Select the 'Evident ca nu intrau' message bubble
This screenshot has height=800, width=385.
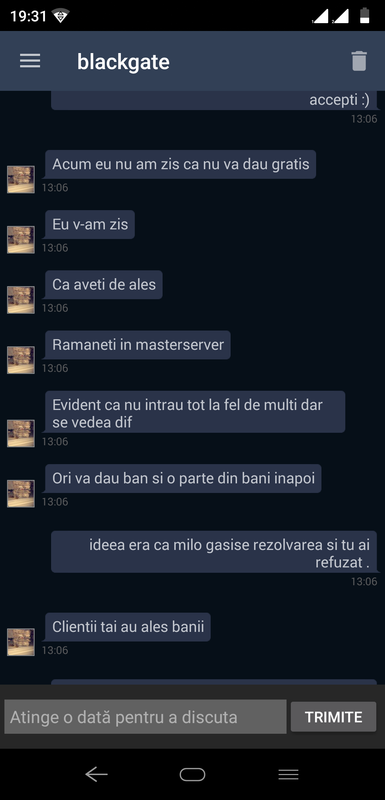194,412
